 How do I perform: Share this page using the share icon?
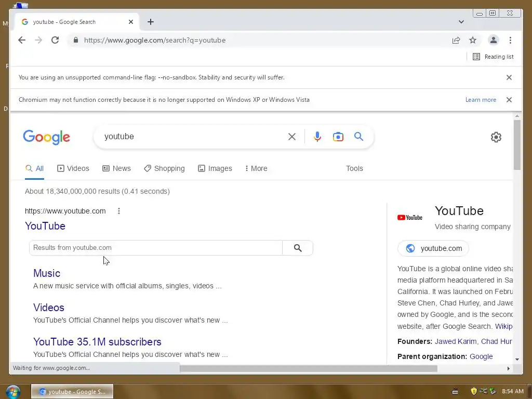point(456,40)
